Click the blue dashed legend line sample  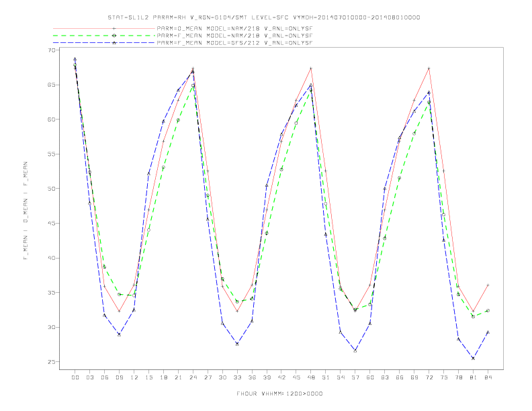(104, 43)
